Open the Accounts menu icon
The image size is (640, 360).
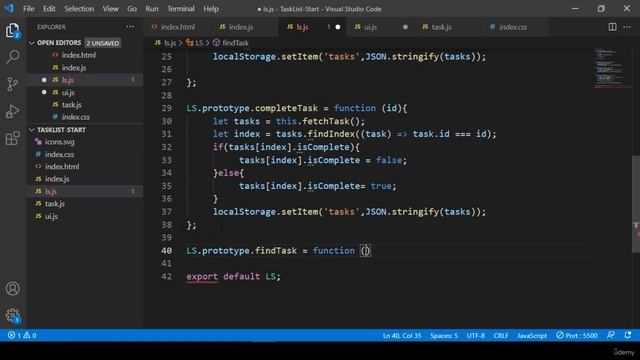click(13, 289)
